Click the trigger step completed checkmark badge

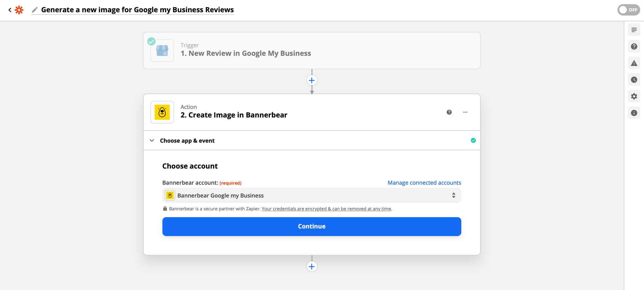(151, 41)
